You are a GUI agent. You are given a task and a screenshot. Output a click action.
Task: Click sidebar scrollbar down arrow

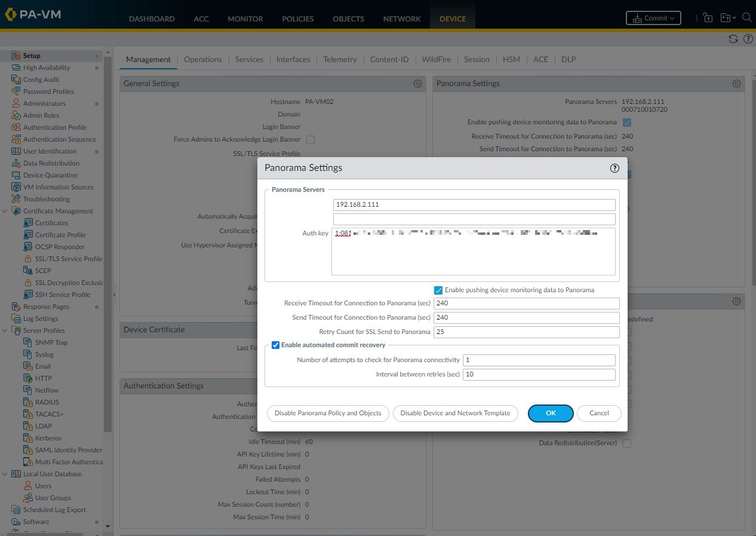[107, 526]
